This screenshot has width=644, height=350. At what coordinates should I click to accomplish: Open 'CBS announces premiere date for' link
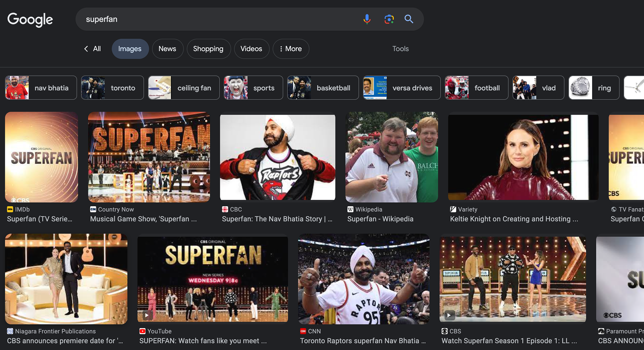(x=65, y=341)
